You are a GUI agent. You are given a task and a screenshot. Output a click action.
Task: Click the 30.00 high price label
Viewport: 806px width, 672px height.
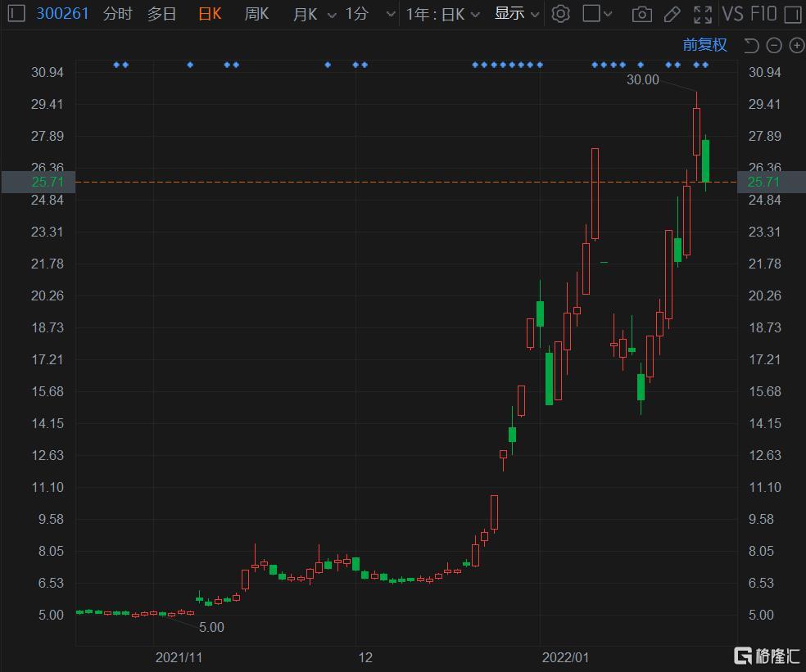tap(642, 79)
